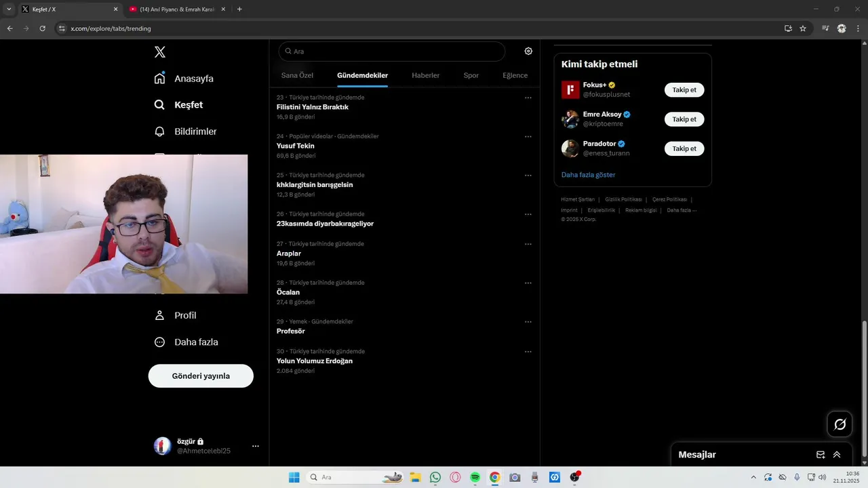
Task: Switch to Eğlence tab
Action: [x=515, y=75]
